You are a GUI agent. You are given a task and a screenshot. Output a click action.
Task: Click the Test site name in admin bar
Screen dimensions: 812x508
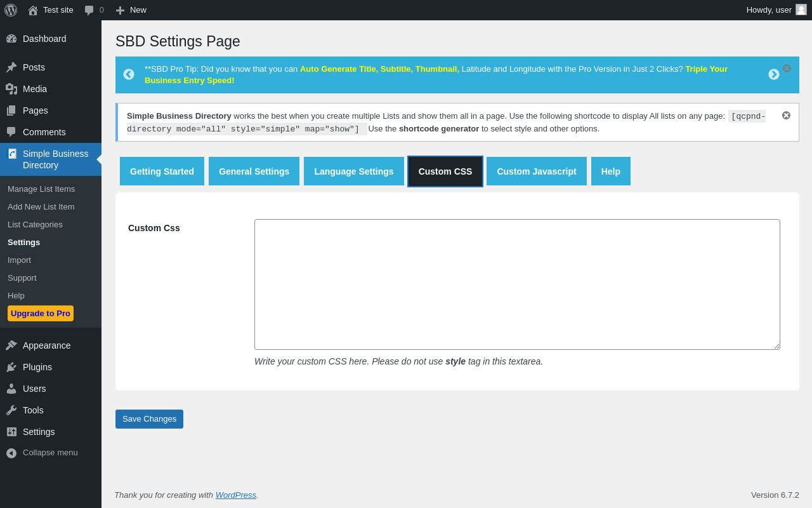coord(58,10)
